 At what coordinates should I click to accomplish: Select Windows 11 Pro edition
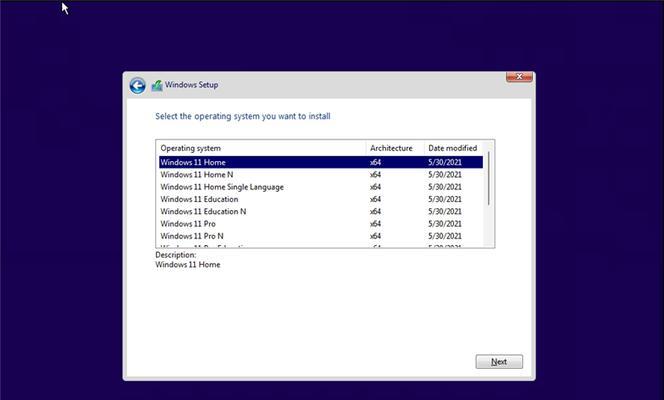pyautogui.click(x=321, y=223)
